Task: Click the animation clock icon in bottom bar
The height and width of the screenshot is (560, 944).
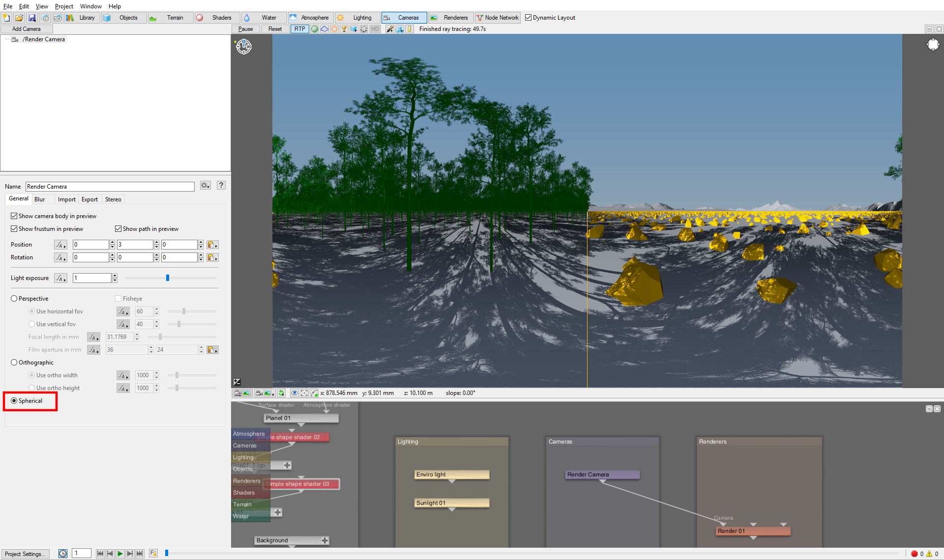Action: (63, 554)
